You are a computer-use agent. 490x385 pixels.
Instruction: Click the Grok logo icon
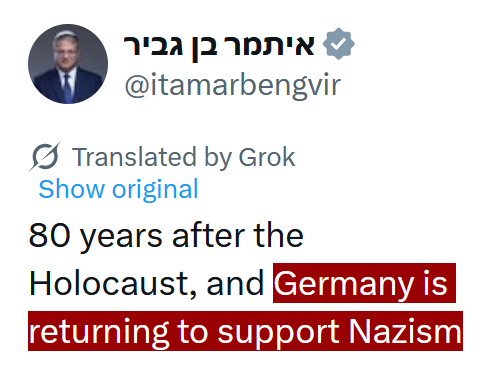pyautogui.click(x=45, y=156)
